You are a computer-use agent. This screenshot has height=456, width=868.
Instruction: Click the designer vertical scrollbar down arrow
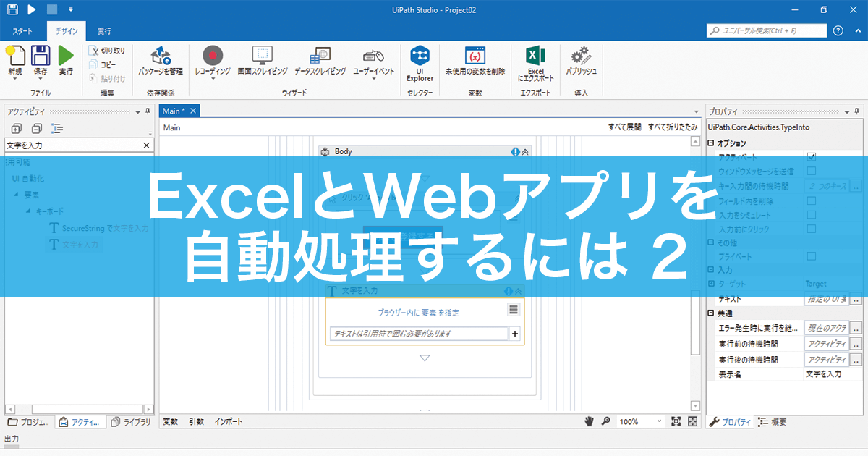[695, 407]
